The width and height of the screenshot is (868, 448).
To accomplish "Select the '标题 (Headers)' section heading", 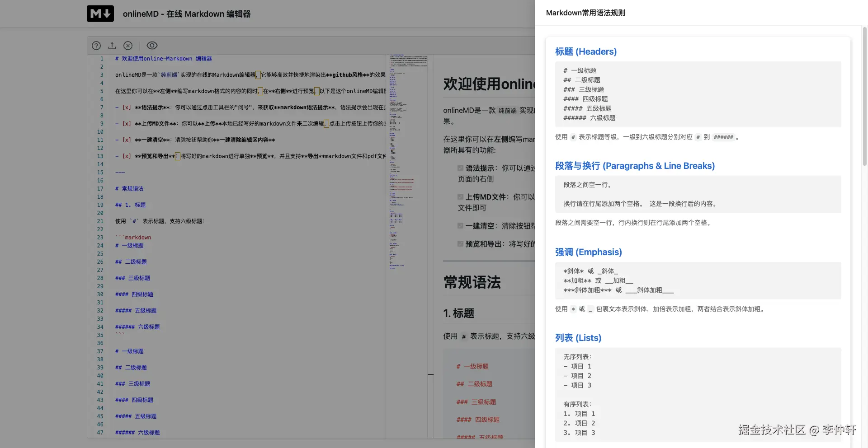I will pos(586,51).
